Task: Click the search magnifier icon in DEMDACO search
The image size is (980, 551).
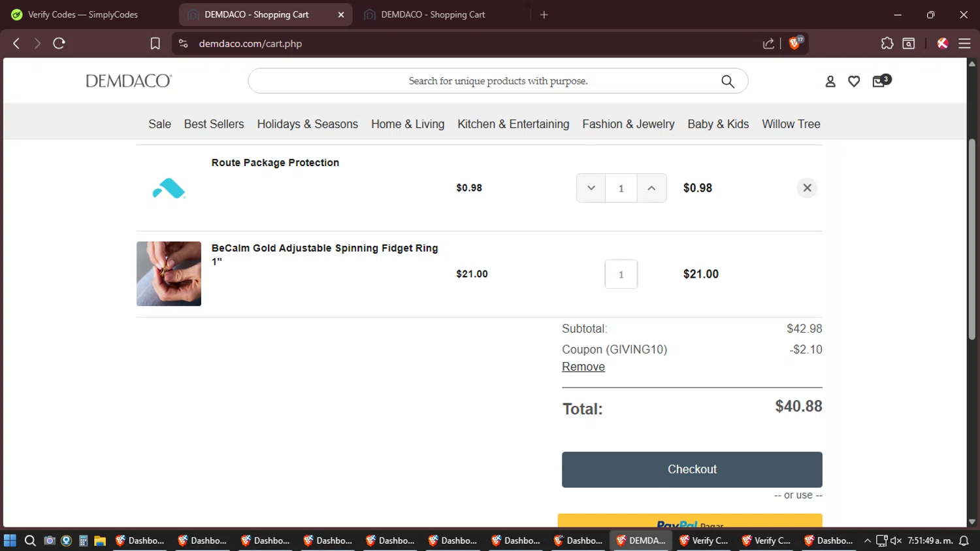Action: [x=727, y=81]
